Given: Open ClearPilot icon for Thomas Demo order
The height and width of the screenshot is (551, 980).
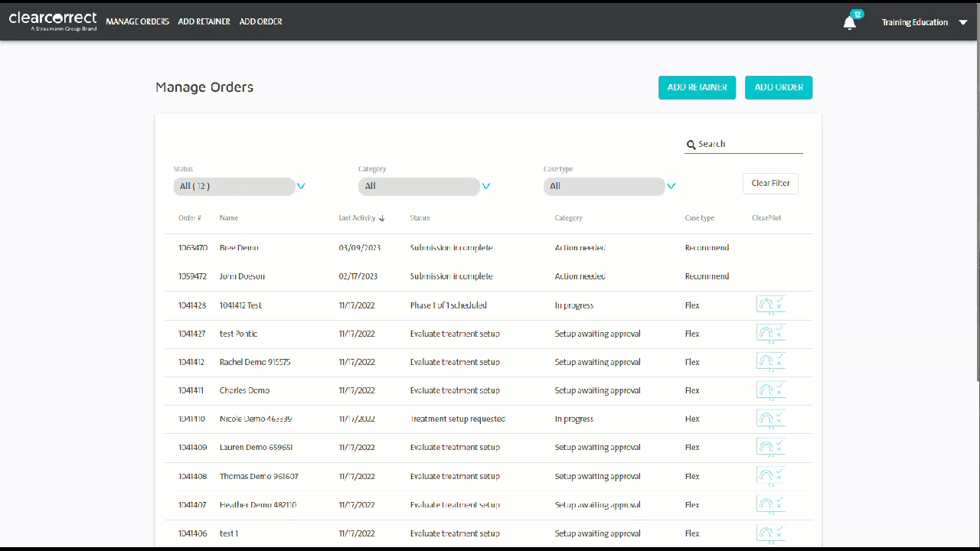Looking at the screenshot, I should pyautogui.click(x=771, y=476).
